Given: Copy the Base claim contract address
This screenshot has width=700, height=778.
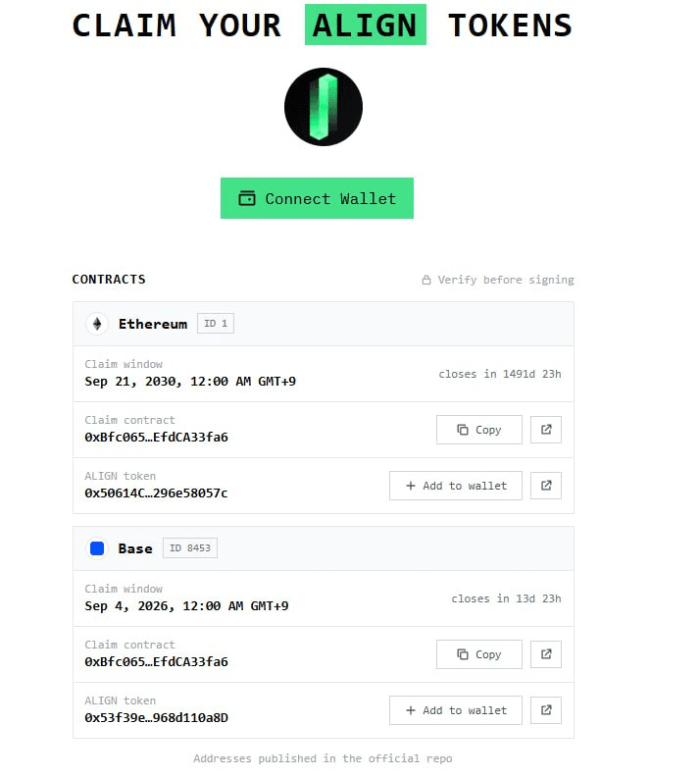Looking at the screenshot, I should tap(478, 654).
